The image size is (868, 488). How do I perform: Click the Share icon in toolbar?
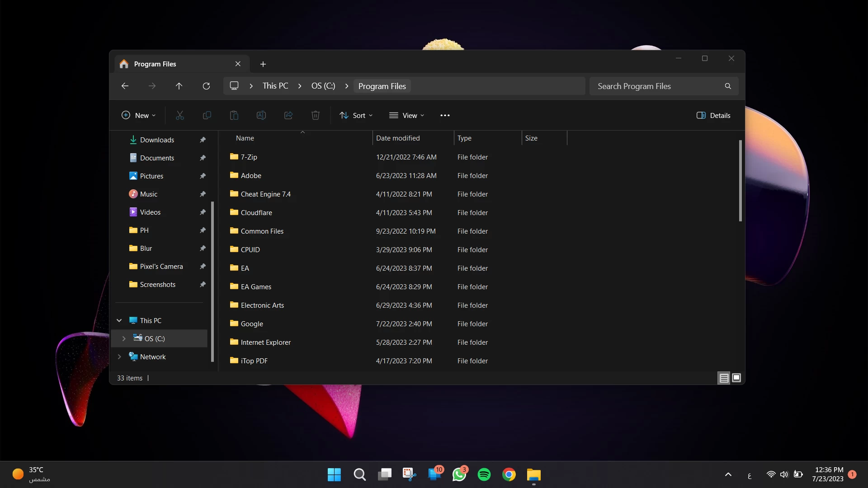288,115
